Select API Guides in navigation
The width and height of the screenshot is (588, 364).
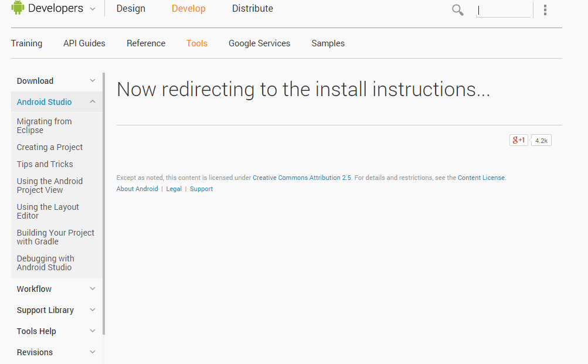coord(84,43)
